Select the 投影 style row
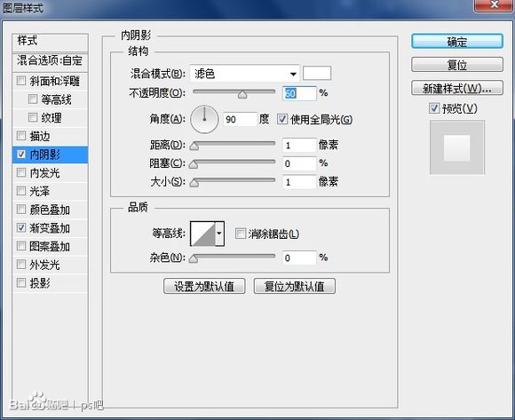The height and width of the screenshot is (420, 515). tap(50, 283)
